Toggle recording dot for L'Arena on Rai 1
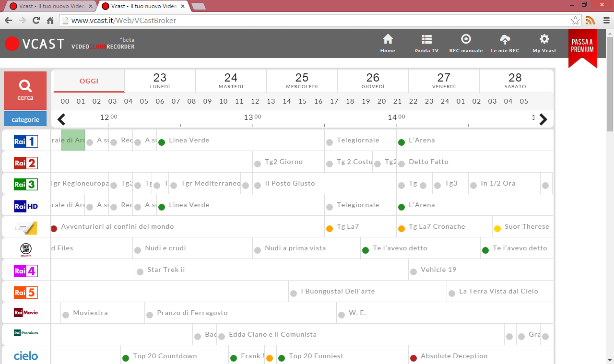 pos(401,142)
